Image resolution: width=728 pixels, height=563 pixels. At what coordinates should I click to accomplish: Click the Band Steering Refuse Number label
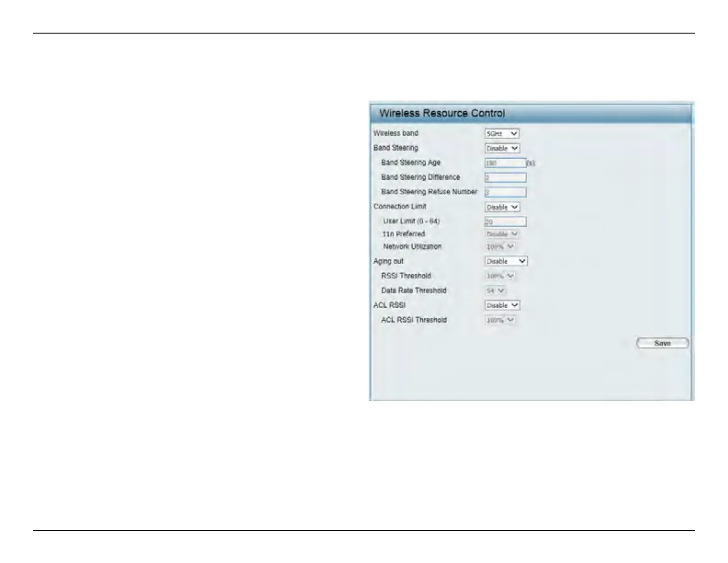tap(429, 192)
